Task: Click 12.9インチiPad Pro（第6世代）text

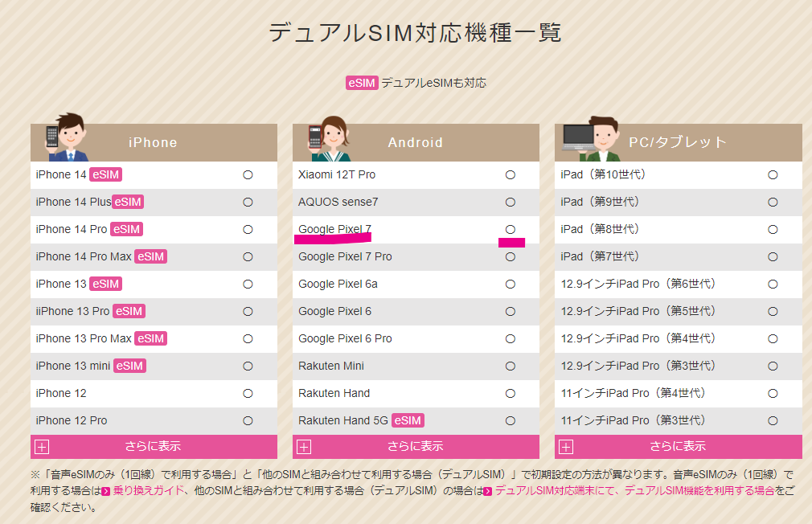Action: pyautogui.click(x=640, y=285)
